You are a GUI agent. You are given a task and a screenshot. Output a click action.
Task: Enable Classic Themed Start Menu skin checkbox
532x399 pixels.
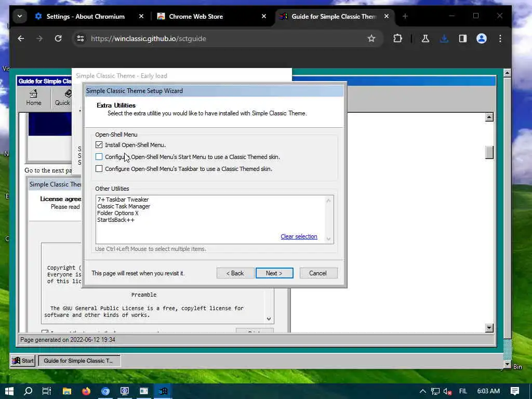pyautogui.click(x=99, y=157)
